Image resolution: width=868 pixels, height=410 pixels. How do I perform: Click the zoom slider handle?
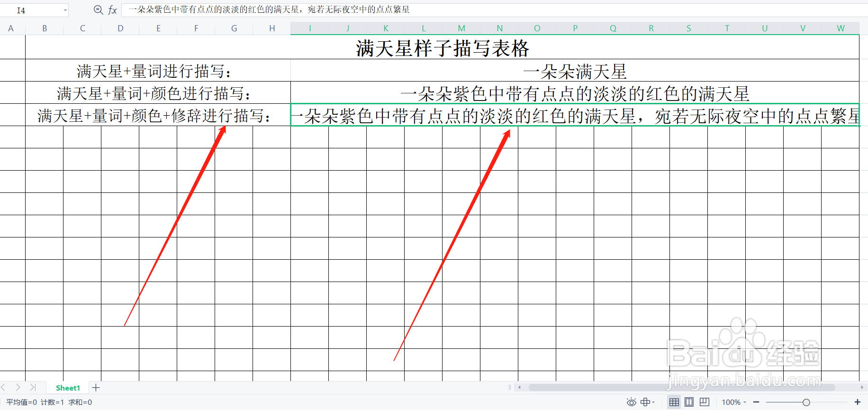[x=806, y=402]
